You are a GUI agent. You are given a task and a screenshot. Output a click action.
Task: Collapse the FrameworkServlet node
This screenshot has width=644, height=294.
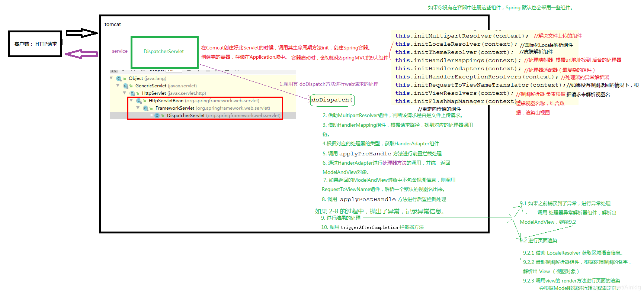(138, 108)
